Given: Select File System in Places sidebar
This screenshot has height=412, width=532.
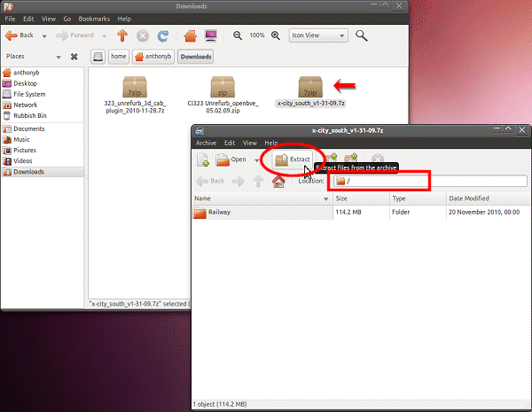Looking at the screenshot, I should 43,94.
